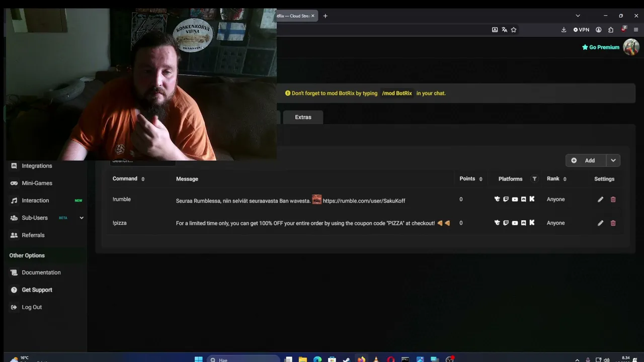Viewport: 644px width, 362px height.
Task: Open Integrations in the sidebar
Action: pyautogui.click(x=37, y=166)
